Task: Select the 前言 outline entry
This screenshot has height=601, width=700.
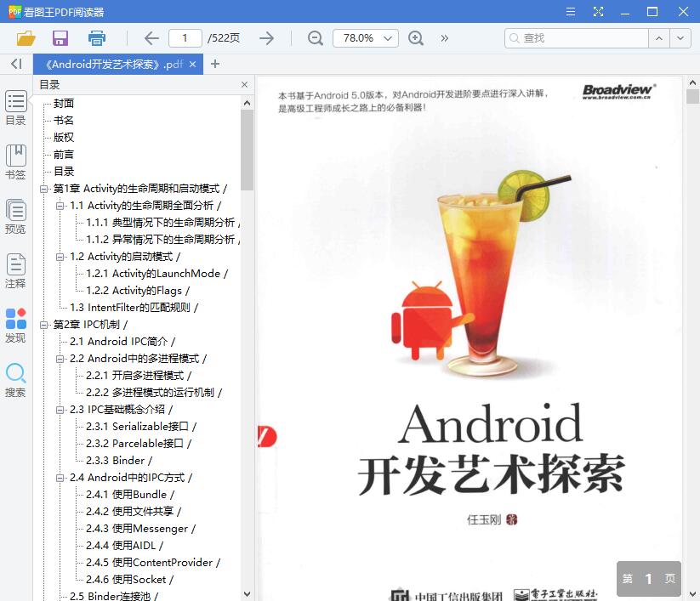Action: coord(64,155)
